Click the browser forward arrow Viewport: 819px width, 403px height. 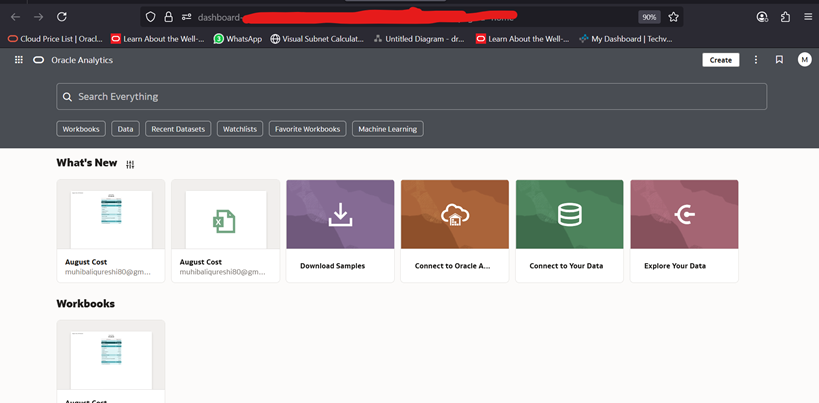39,17
